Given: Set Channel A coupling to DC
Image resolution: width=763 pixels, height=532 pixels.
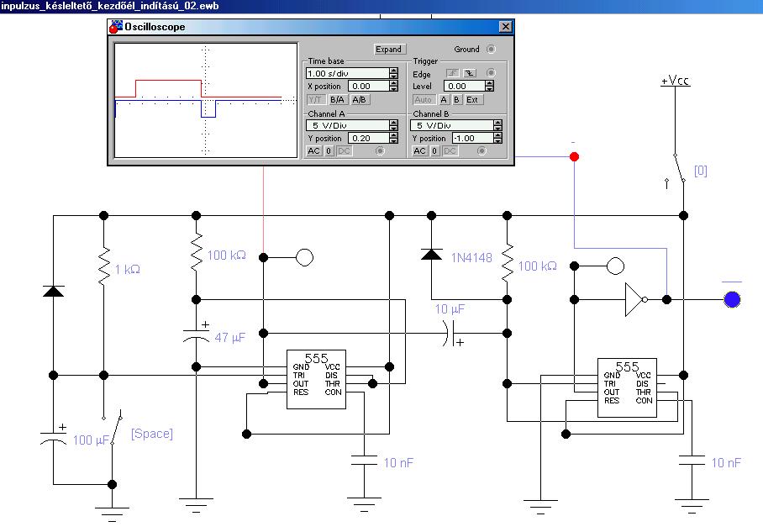Looking at the screenshot, I should coord(344,151).
